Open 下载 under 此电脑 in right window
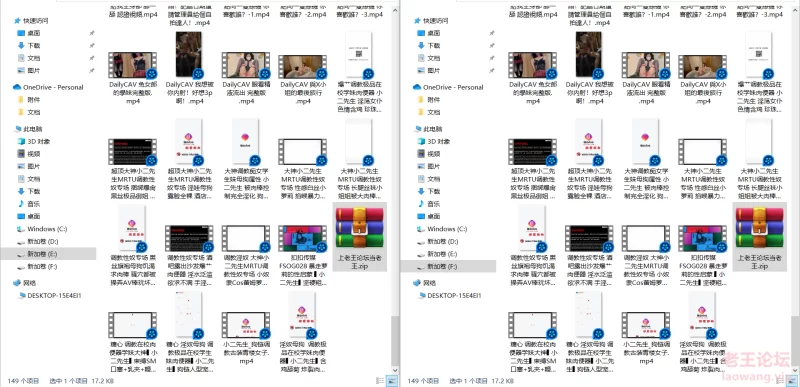Image resolution: width=800 pixels, height=387 pixels. tap(429, 191)
